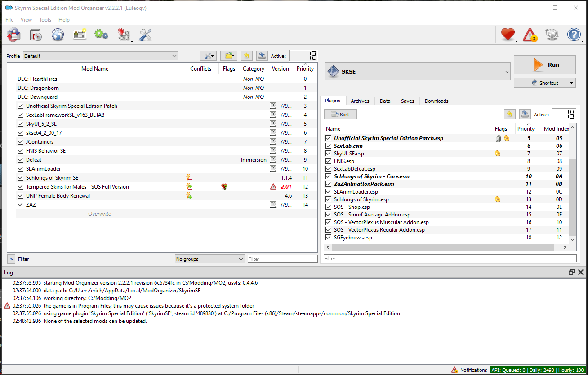Screen dimensions: 588x375
Task: Click box flag icon for Schlongs of Skyrim.esp
Action: [498, 199]
